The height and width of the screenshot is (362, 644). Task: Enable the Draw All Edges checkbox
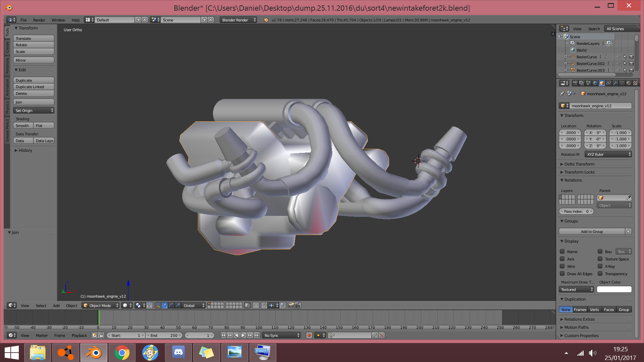coord(562,274)
